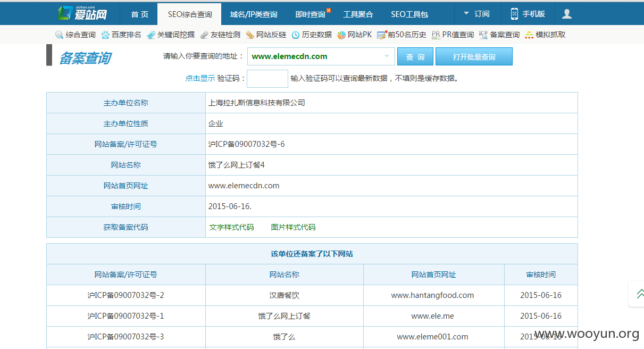The height and width of the screenshot is (349, 644).
Task: Expand the address history dropdown arrow
Action: [386, 56]
